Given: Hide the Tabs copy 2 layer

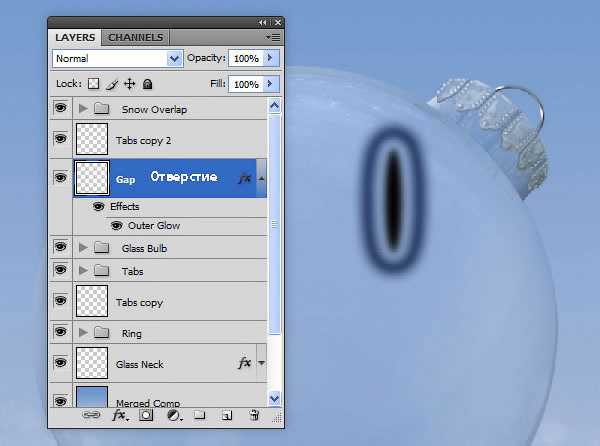Looking at the screenshot, I should tap(60, 138).
